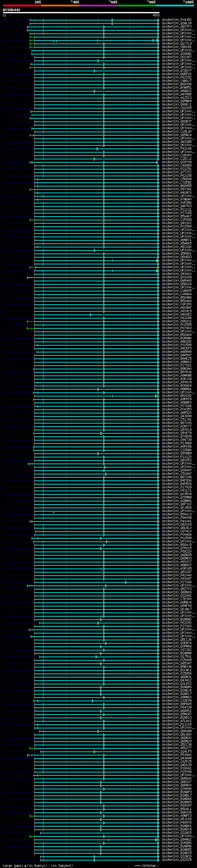Open hit UniRef100_O97341

pyautogui.click(x=177, y=189)
